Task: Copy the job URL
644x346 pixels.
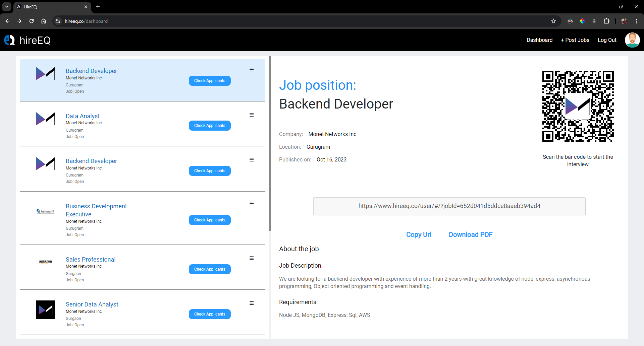Action: [x=419, y=234]
